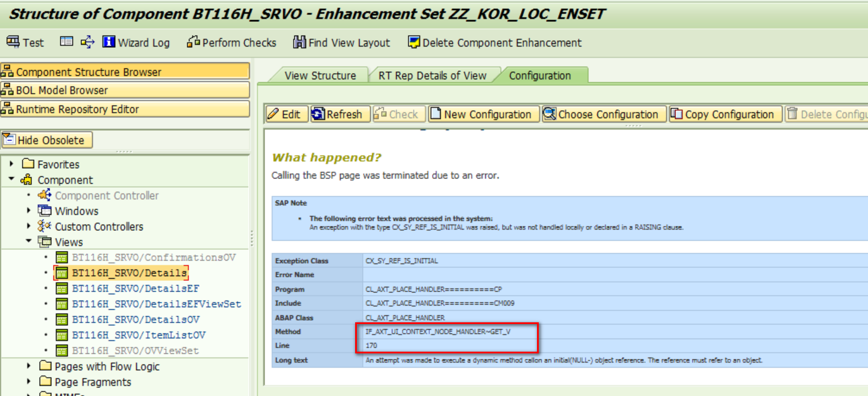Screen dimensions: 868x396
Task: Open the Wizard Log
Action: pyautogui.click(x=136, y=43)
